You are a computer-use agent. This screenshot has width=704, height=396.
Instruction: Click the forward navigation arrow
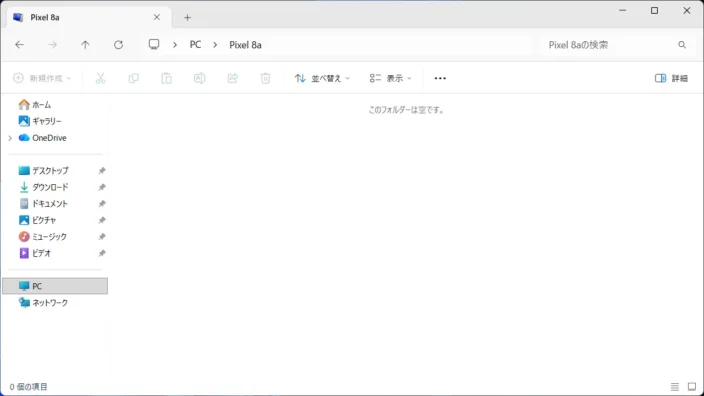[x=53, y=45]
